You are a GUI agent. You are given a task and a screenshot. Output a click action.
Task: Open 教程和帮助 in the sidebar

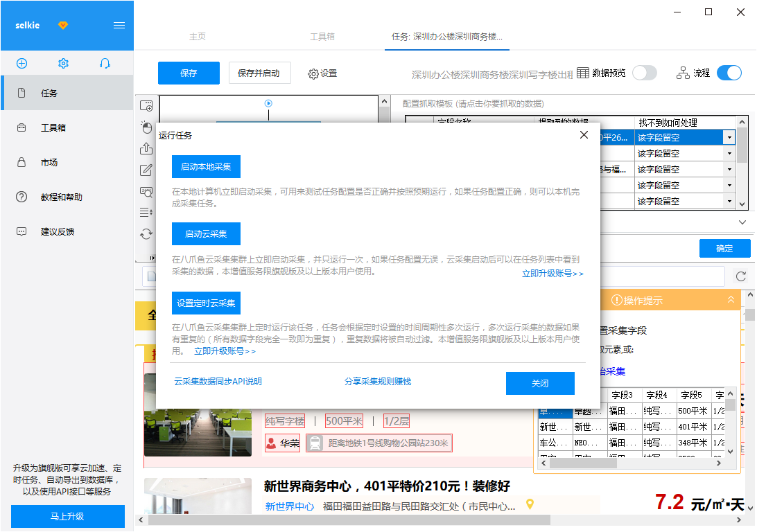(x=68, y=197)
